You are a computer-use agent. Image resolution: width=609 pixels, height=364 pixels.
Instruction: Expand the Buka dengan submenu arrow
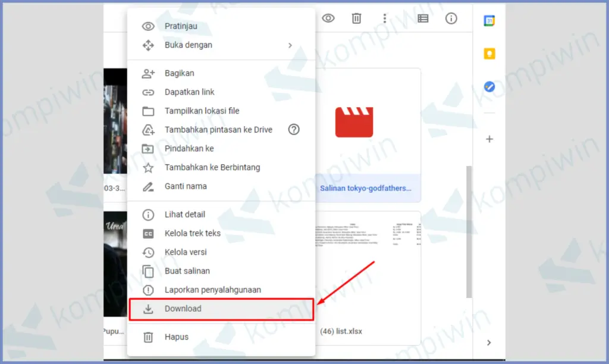[290, 45]
